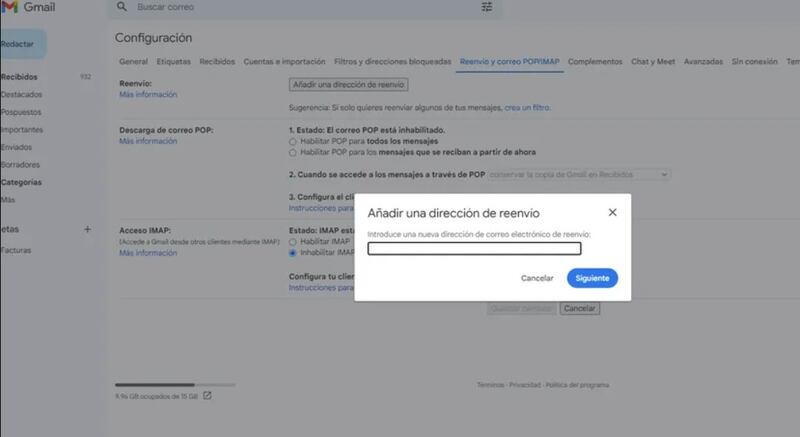Screen dimensions: 800x437
Task: Click Siguiente in the dialog
Action: 592,278
